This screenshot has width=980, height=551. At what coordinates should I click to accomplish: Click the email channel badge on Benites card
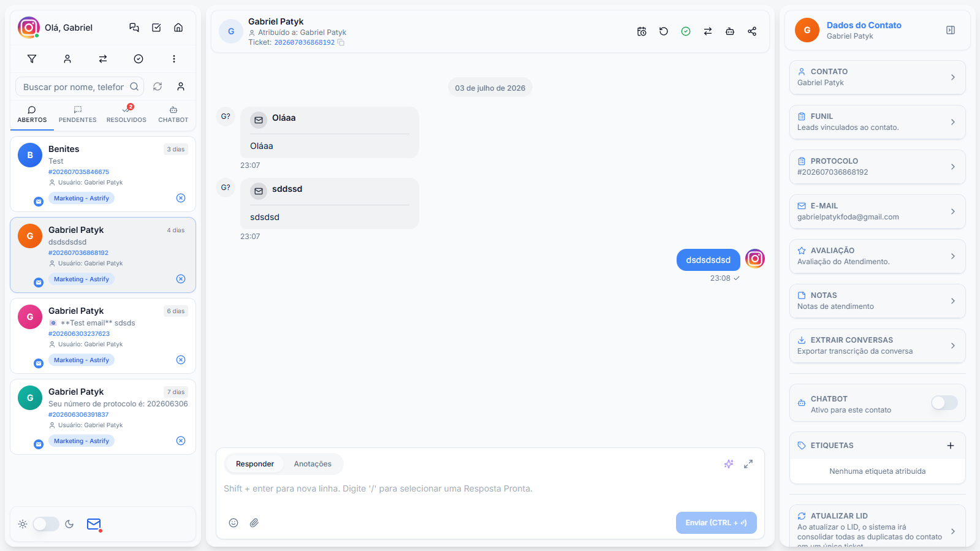(39, 202)
